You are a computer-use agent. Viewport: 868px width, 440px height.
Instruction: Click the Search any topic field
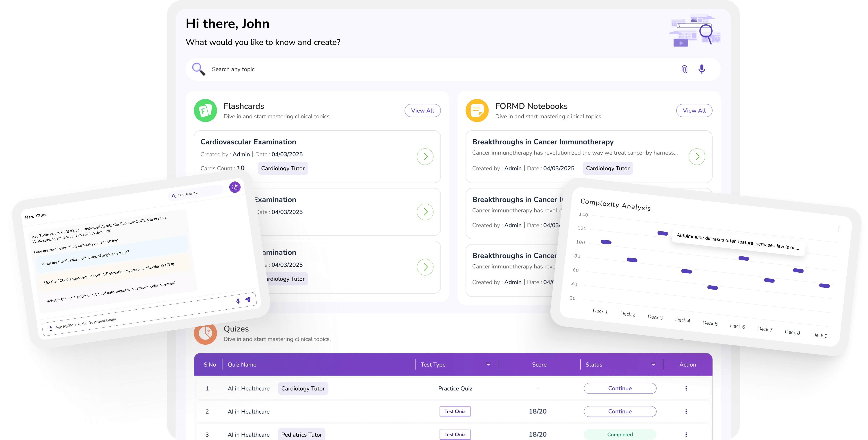coord(453,69)
